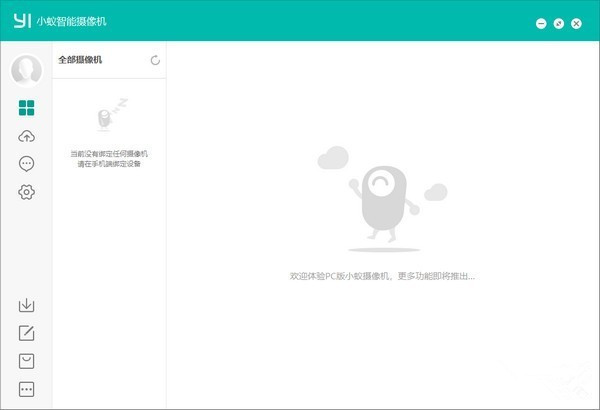Open the downloads icon in sidebar
Screen dimensions: 600x410
26,305
